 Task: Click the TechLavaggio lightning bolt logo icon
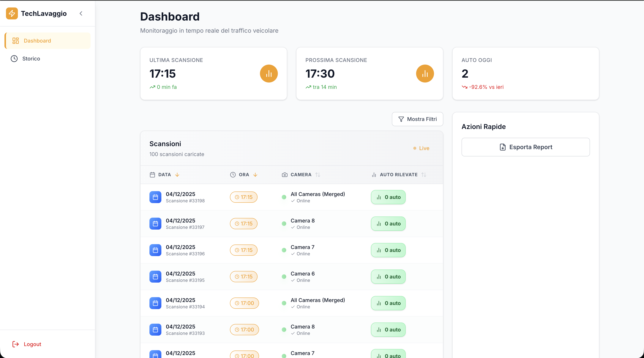[12, 13]
